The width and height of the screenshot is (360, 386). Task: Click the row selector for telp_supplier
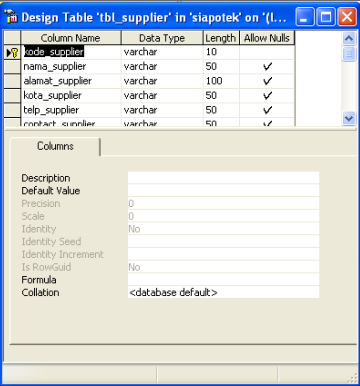click(x=12, y=110)
